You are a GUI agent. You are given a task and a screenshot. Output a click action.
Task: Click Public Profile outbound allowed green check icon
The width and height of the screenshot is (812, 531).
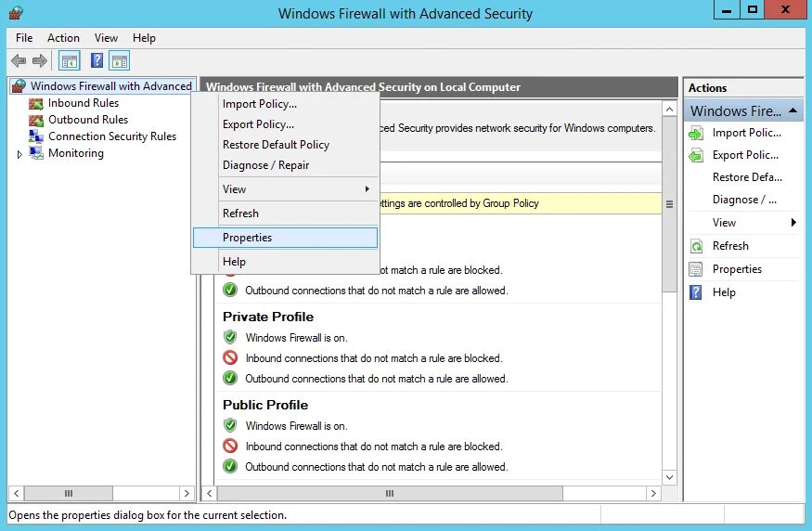tap(230, 466)
